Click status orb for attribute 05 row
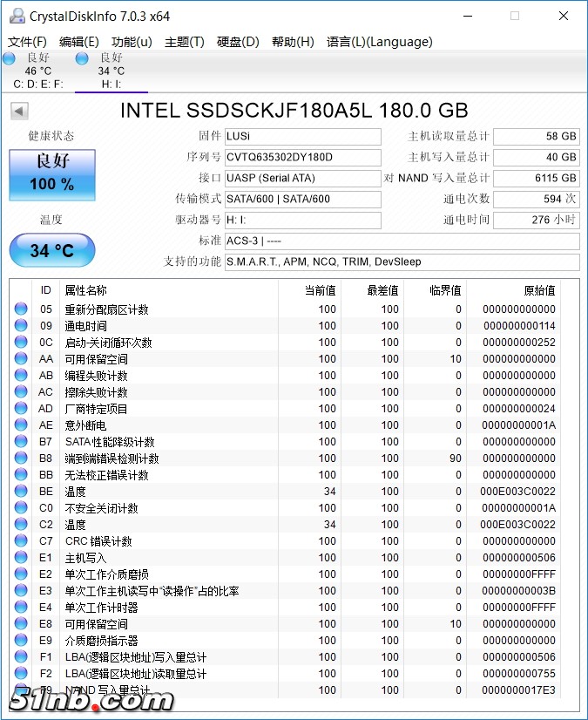Viewport: 588px width, 720px height. (21, 309)
